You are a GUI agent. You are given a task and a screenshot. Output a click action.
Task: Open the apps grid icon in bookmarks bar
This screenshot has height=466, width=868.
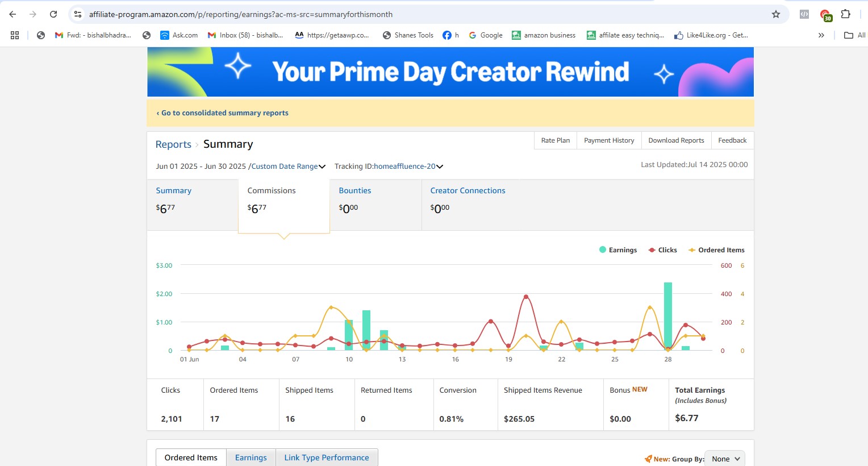[x=15, y=35]
